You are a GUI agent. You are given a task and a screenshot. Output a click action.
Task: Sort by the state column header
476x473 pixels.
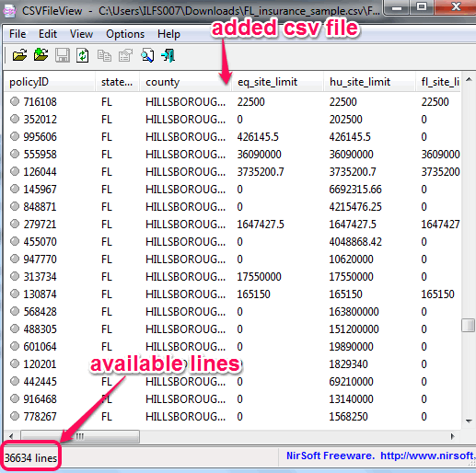click(x=117, y=82)
